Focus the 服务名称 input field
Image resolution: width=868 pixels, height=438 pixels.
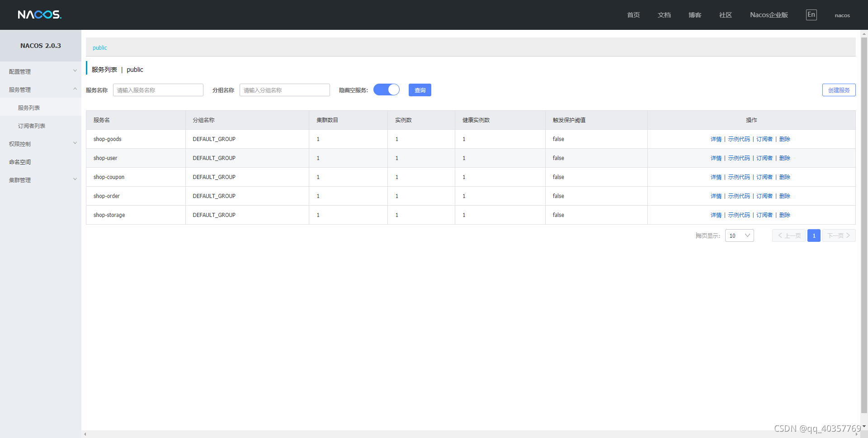point(158,90)
